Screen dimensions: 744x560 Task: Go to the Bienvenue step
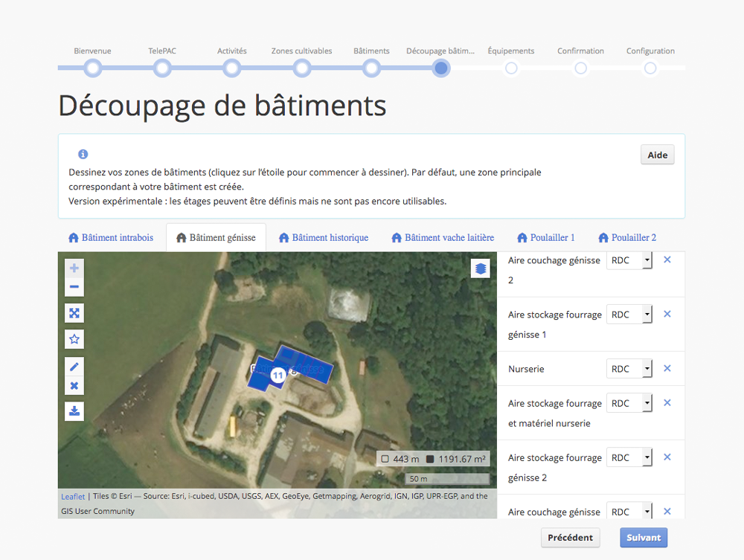point(92,68)
